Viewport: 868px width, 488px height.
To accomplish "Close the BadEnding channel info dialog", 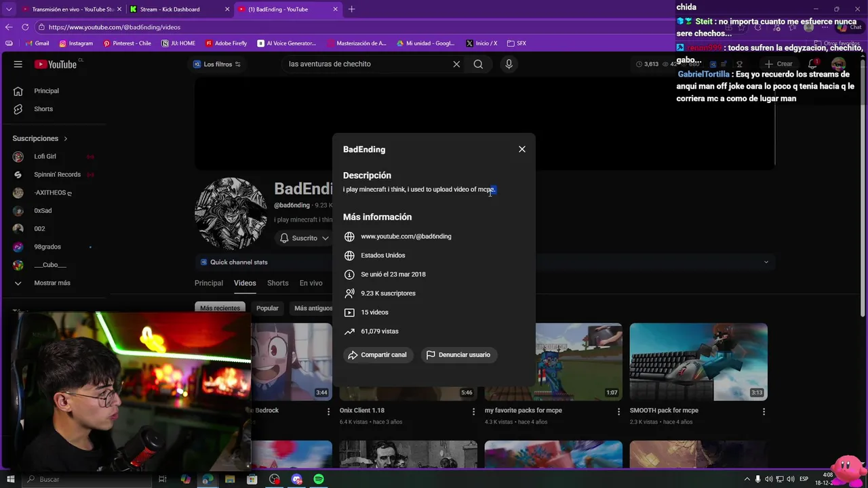I will (521, 149).
